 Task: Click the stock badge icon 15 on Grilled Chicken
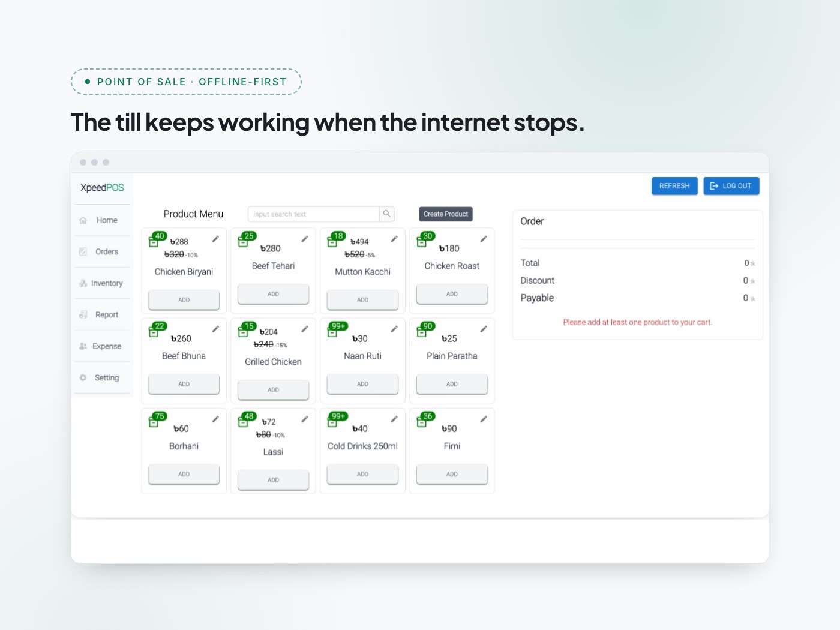(x=247, y=329)
